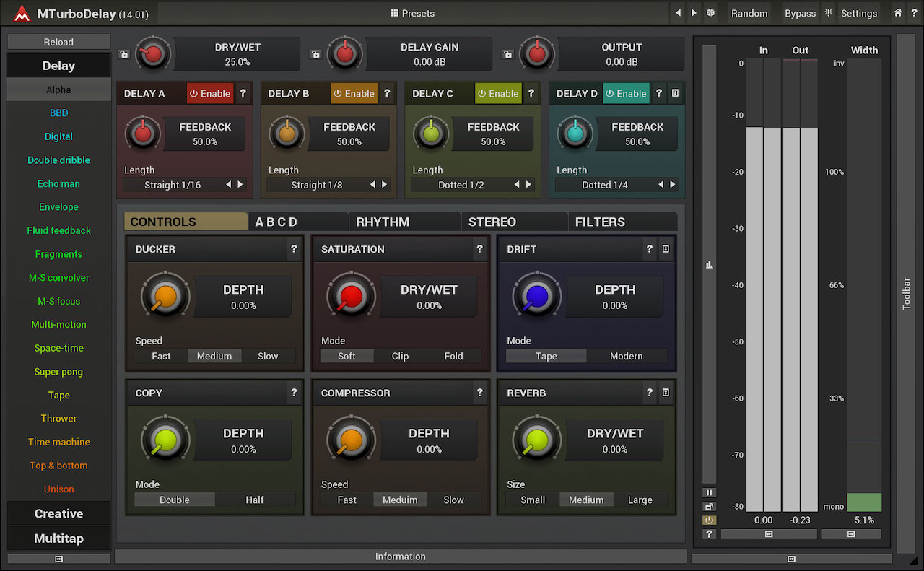Click the Random button
Screen dimensions: 924x571
[x=749, y=13]
